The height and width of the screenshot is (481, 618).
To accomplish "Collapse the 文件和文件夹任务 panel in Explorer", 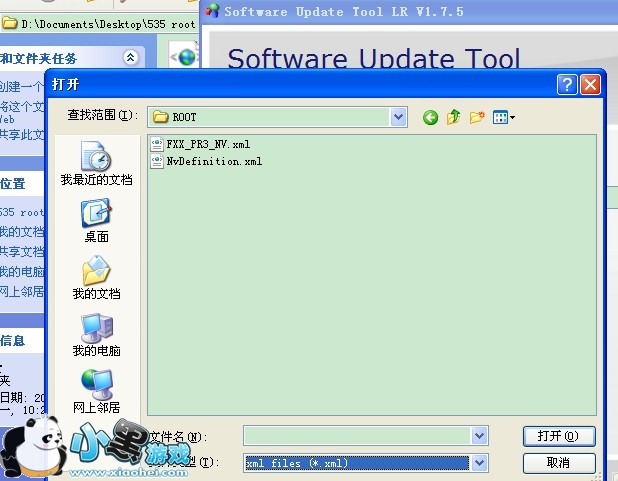I will pyautogui.click(x=130, y=58).
